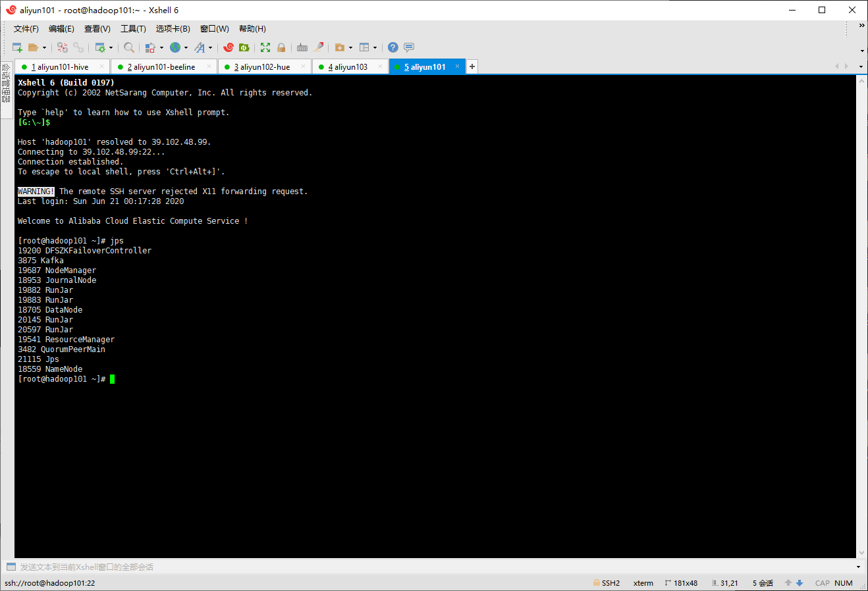Switch to the aliyun101-hive tab
This screenshot has height=591, width=868.
(x=61, y=66)
